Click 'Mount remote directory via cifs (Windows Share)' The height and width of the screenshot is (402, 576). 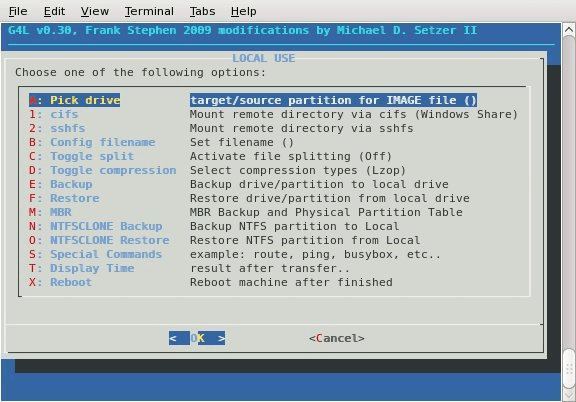click(x=354, y=114)
